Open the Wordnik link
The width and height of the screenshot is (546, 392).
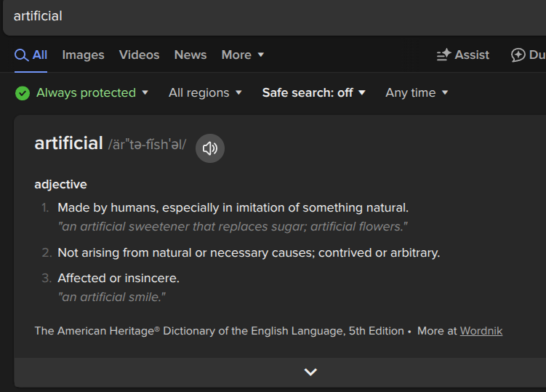481,331
